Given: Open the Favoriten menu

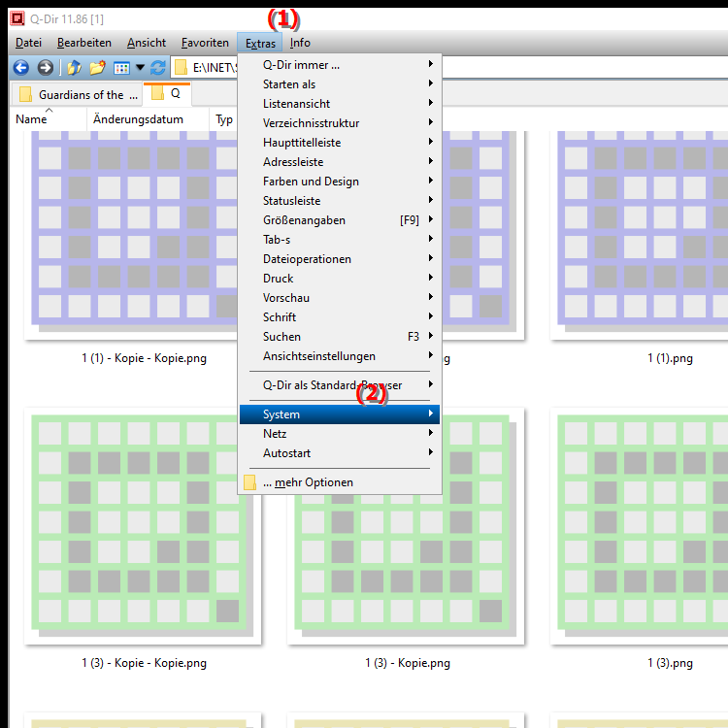Looking at the screenshot, I should [205, 43].
